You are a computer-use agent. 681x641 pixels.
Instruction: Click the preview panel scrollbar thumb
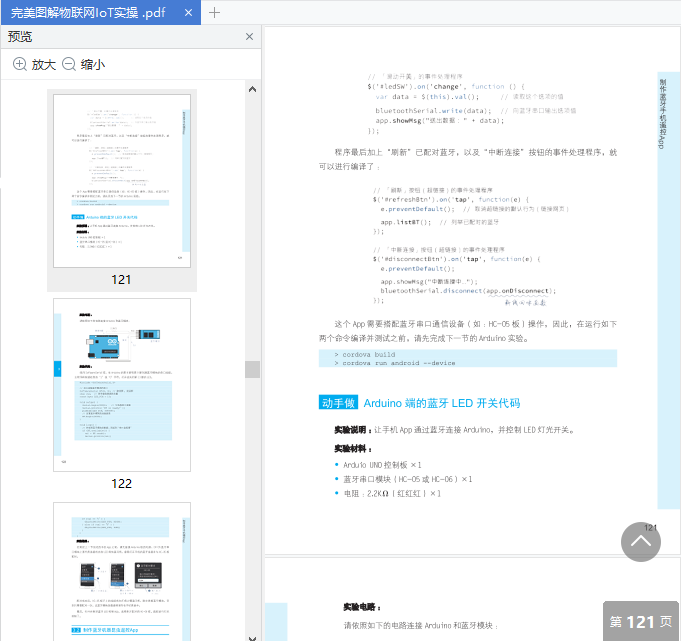252,370
